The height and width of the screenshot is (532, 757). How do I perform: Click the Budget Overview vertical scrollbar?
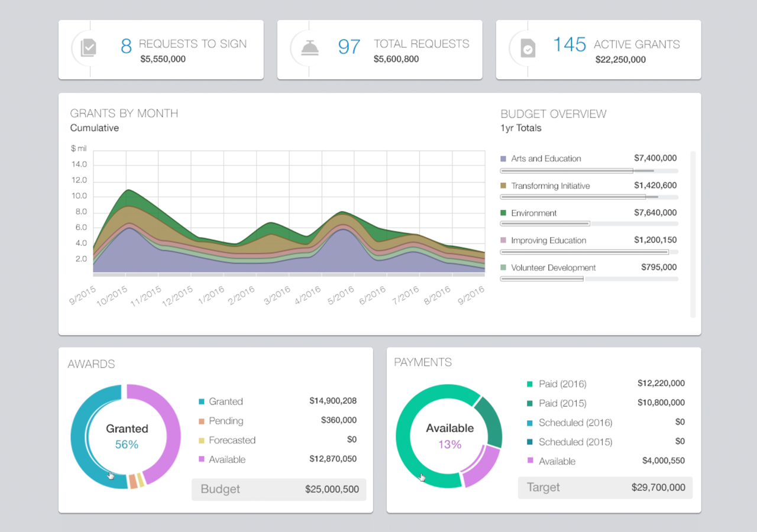(693, 234)
